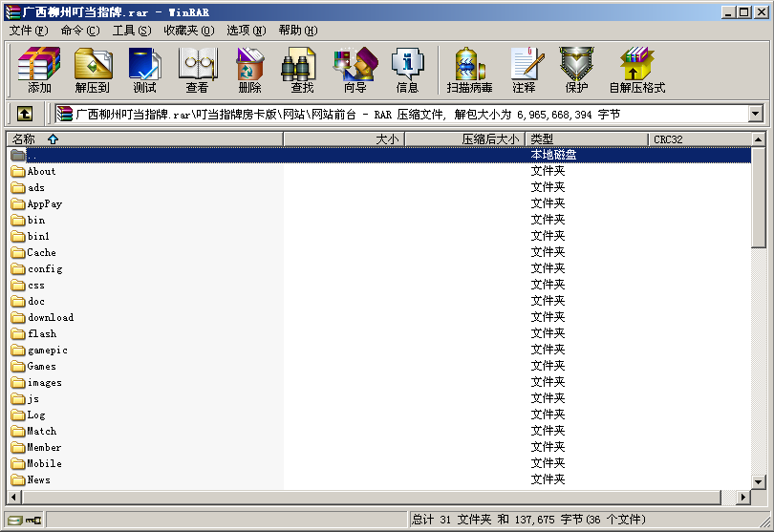Run the 测试 (Test) archive tool
Viewport: 774px width, 532px height.
144,71
